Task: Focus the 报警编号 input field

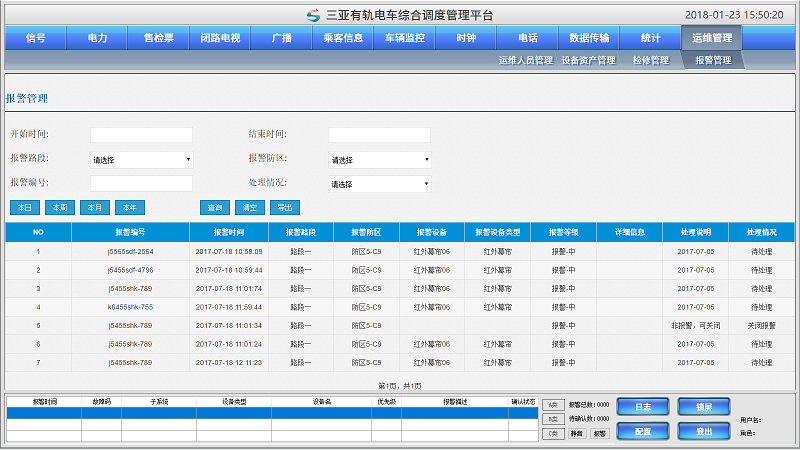Action: pos(141,183)
